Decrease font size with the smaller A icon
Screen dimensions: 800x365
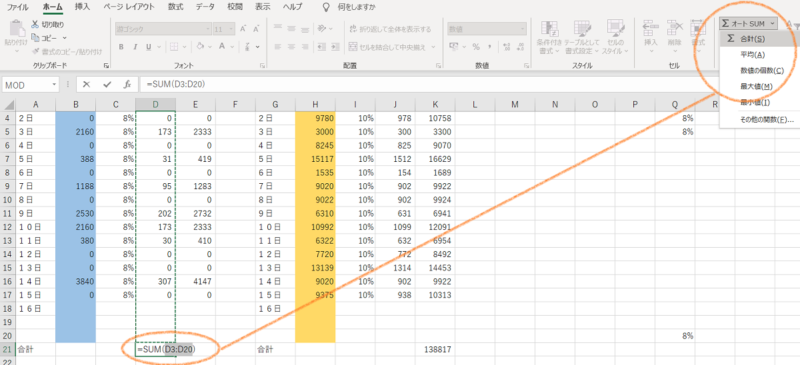pos(255,29)
